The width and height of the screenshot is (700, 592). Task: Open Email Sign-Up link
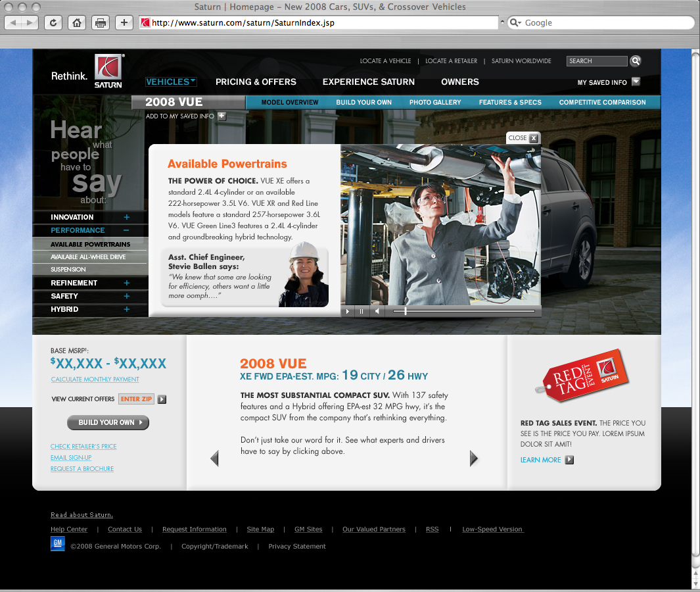point(71,458)
